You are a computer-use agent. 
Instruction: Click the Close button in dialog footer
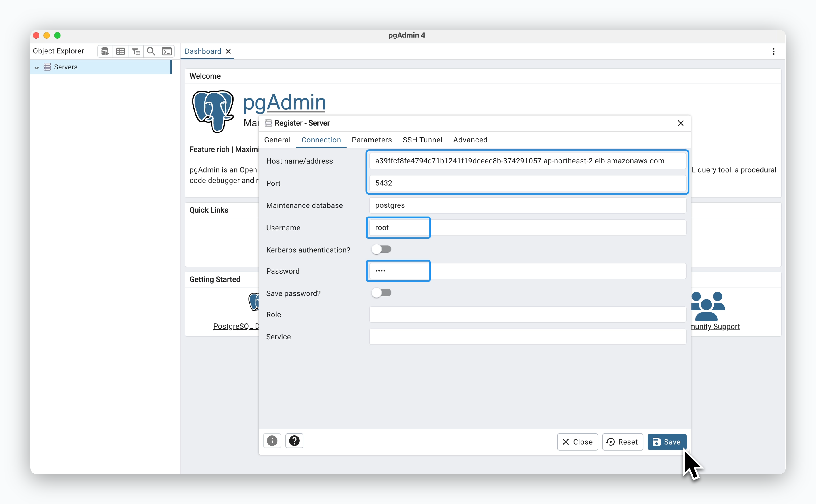577,442
